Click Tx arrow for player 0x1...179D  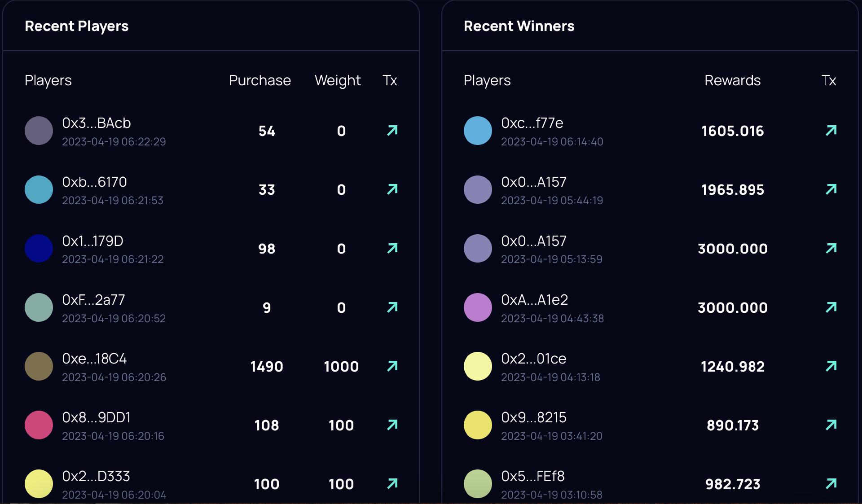coord(392,248)
